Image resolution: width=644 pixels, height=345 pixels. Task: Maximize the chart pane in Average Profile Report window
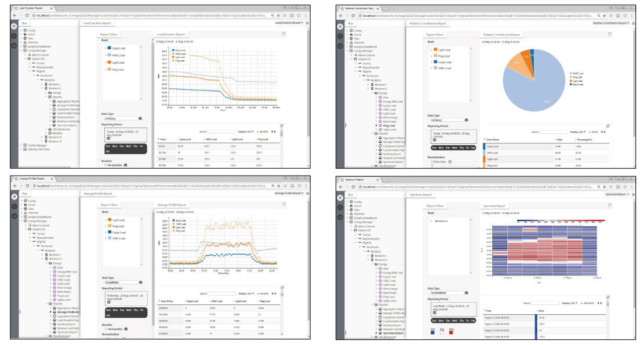(283, 204)
